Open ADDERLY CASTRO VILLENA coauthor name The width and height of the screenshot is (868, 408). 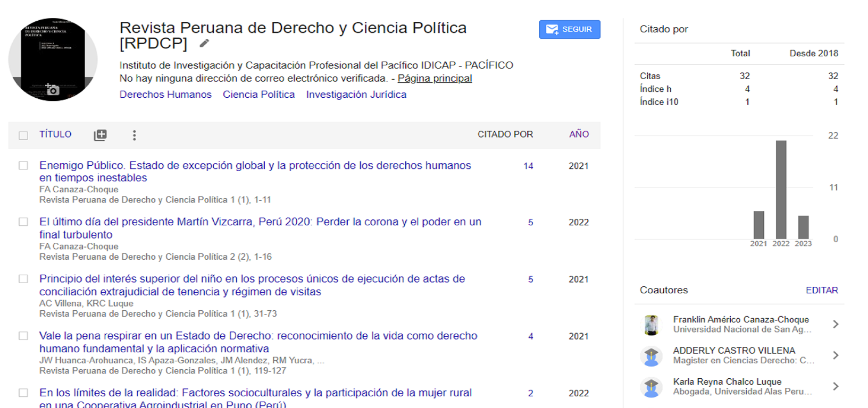(x=734, y=351)
